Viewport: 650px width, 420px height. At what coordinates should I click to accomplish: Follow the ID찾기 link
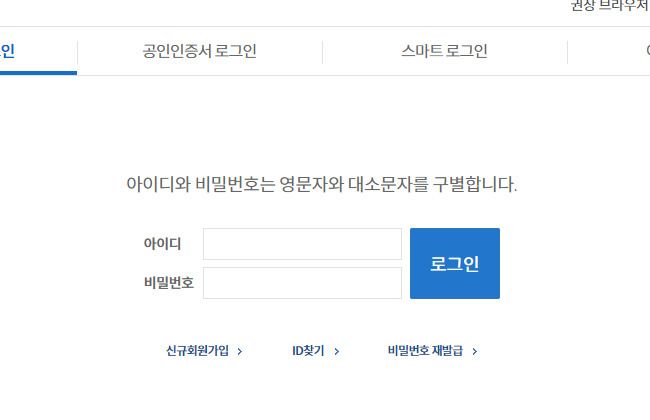point(308,351)
